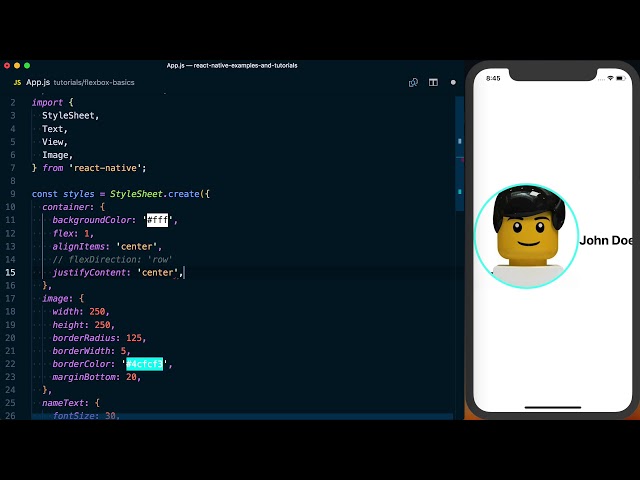Click StyleSheet.create on line 9
This screenshot has width=640, height=480.
[155, 194]
